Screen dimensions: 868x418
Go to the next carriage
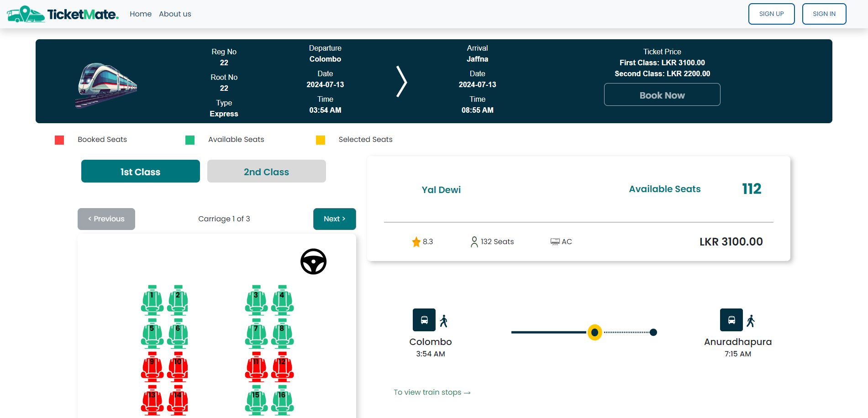[335, 219]
